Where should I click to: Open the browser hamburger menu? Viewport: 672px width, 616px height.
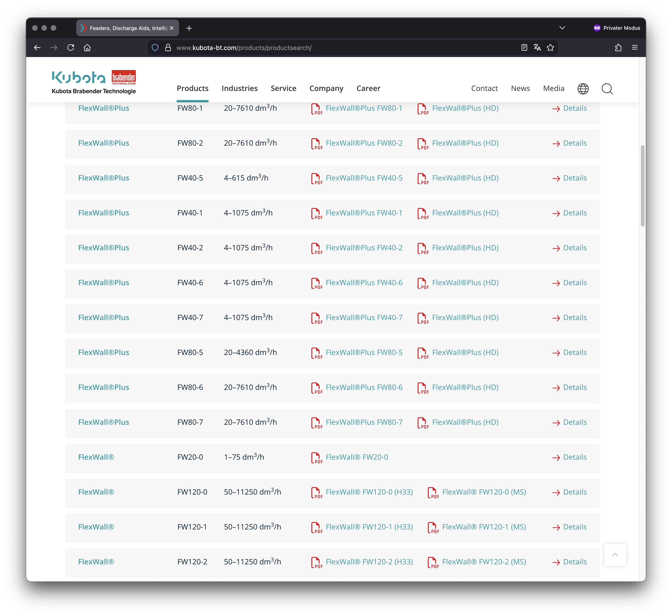(x=635, y=48)
